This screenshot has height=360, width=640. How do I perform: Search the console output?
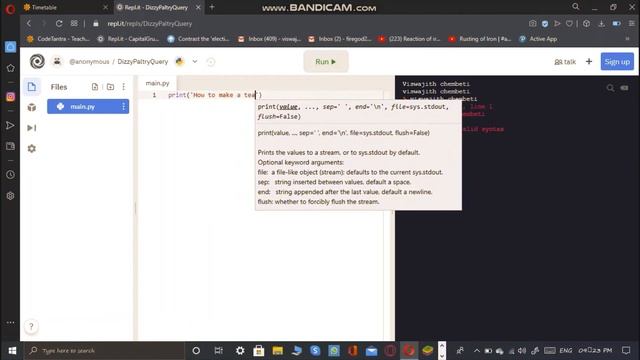tap(610, 88)
